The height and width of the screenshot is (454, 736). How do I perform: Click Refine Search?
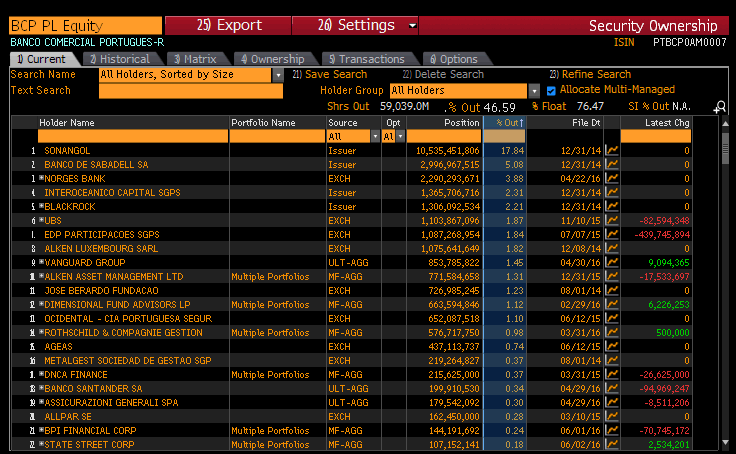coord(590,74)
